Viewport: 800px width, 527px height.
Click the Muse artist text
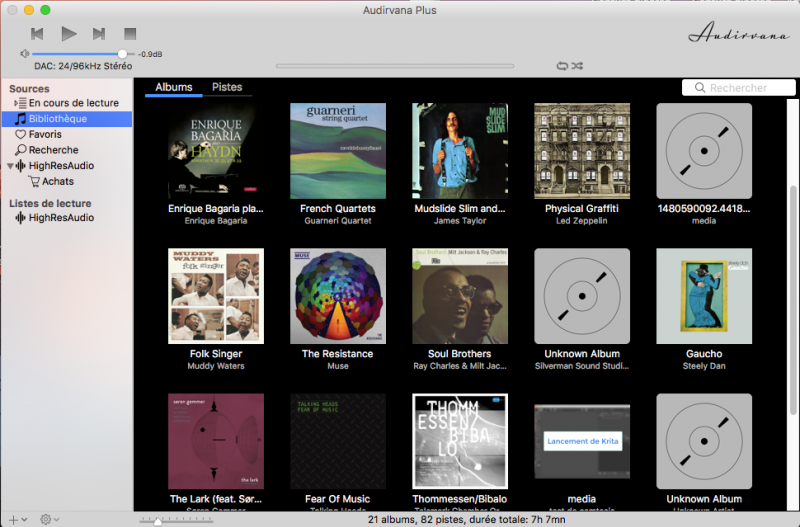tap(338, 366)
